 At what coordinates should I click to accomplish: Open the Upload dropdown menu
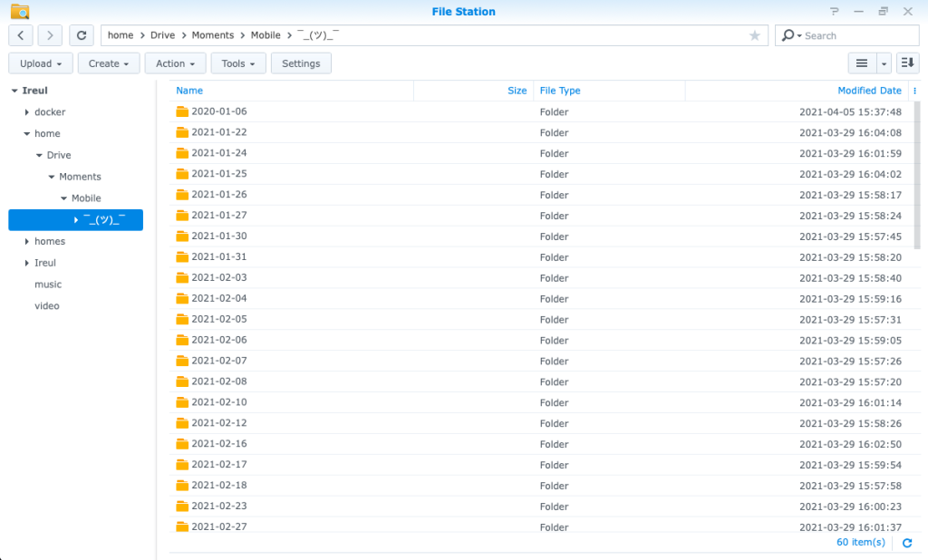41,63
